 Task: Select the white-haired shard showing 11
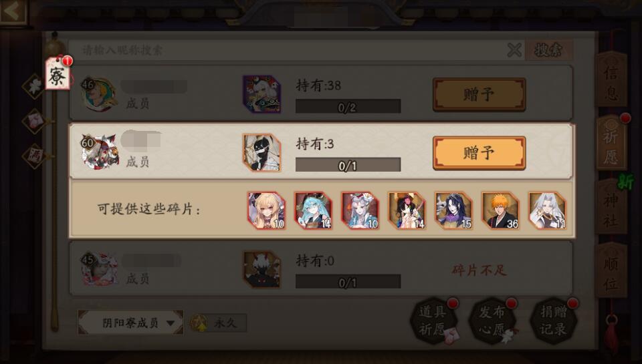pos(548,210)
